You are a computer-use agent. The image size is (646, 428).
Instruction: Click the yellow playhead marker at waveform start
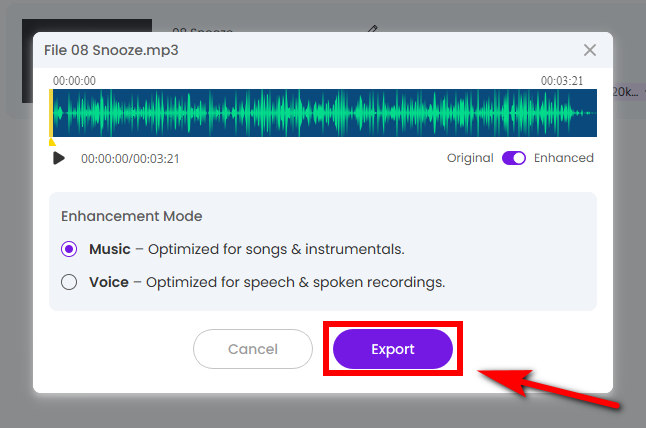52,115
